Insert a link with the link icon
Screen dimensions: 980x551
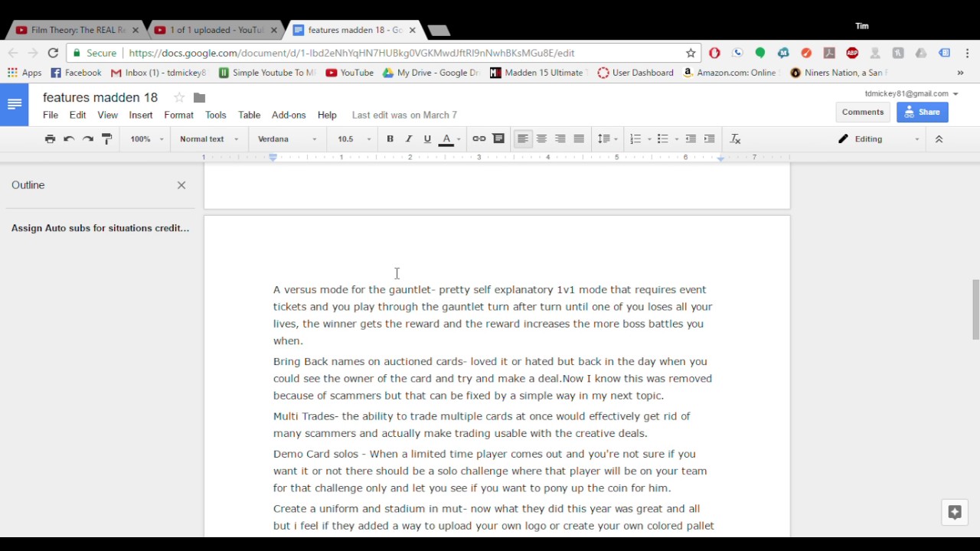coord(479,139)
